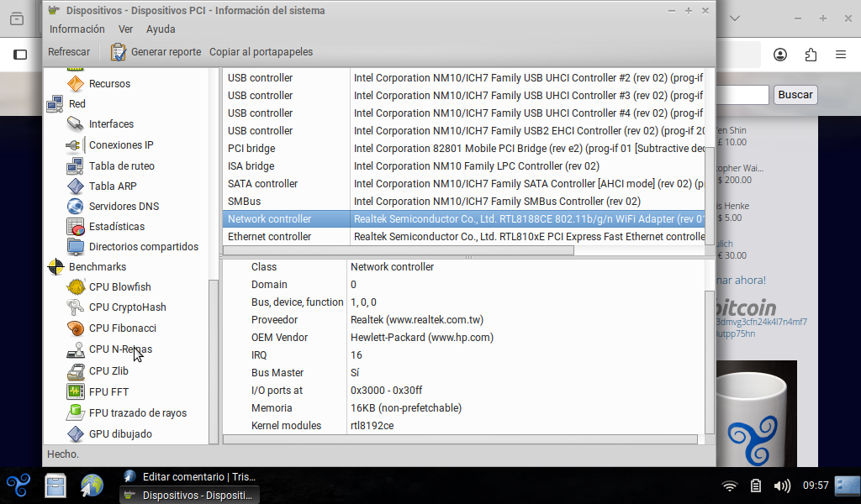Viewport: 861px width, 504px height.
Task: Open the browser hamburger menu
Action: [x=841, y=55]
